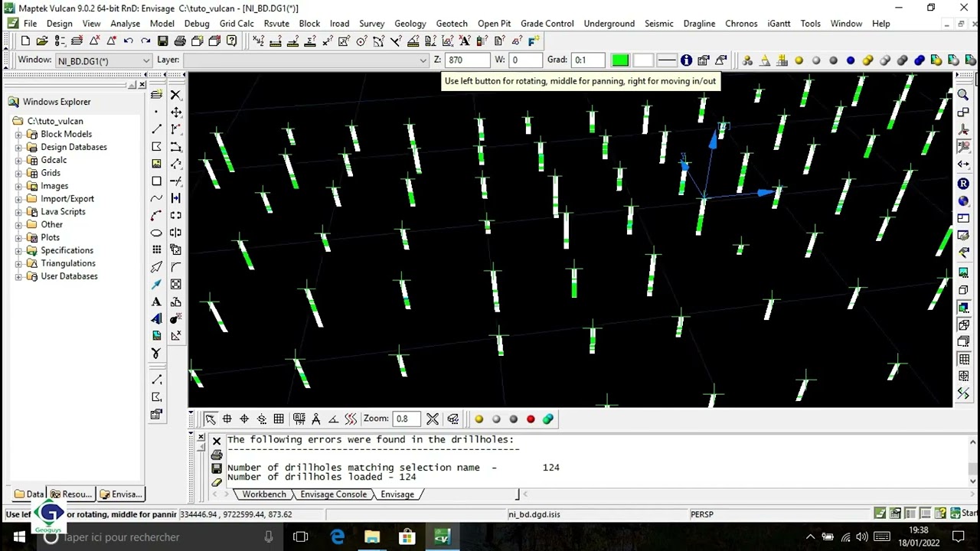The height and width of the screenshot is (551, 980).
Task: Click the Zoom factor field showing 0.8
Action: (x=405, y=419)
